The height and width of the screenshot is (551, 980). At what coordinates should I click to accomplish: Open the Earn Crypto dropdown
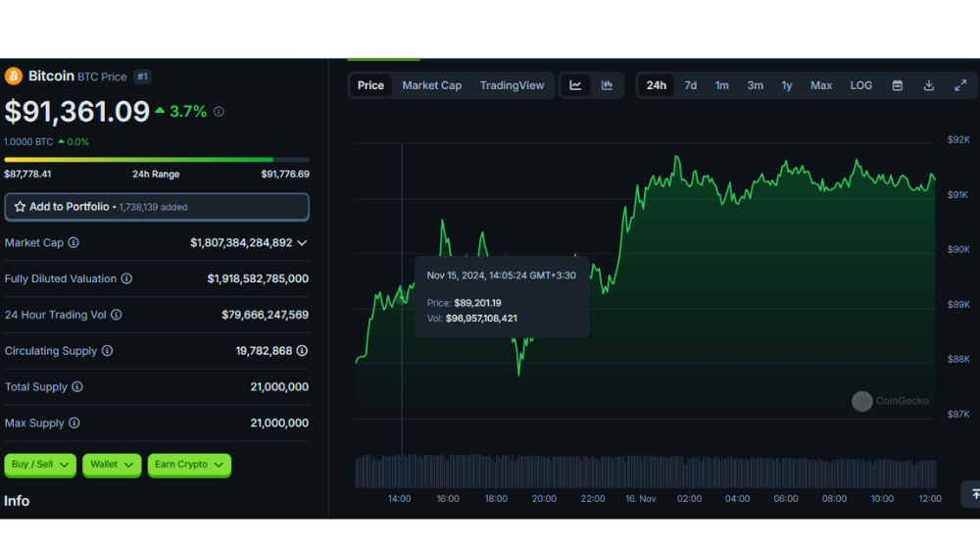(x=189, y=465)
